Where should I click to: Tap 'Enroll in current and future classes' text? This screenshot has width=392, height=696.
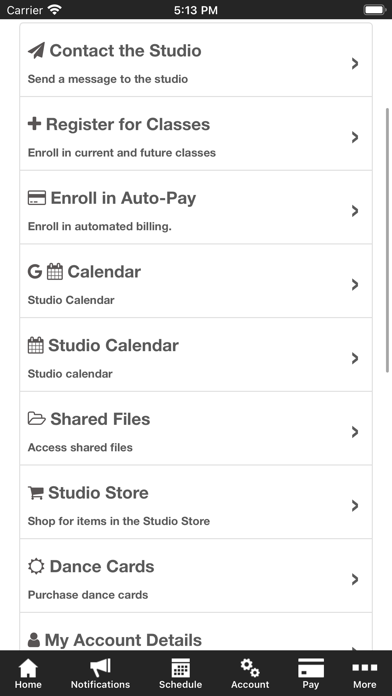coord(122,153)
